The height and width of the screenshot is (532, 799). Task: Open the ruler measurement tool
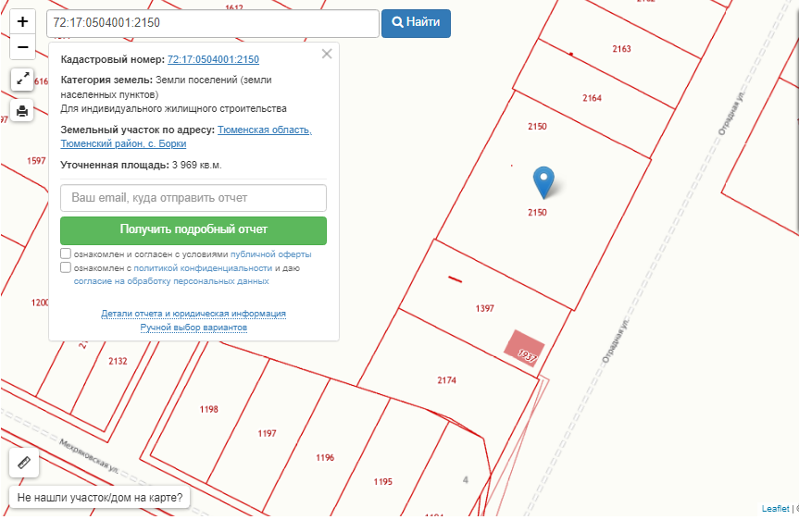click(24, 463)
